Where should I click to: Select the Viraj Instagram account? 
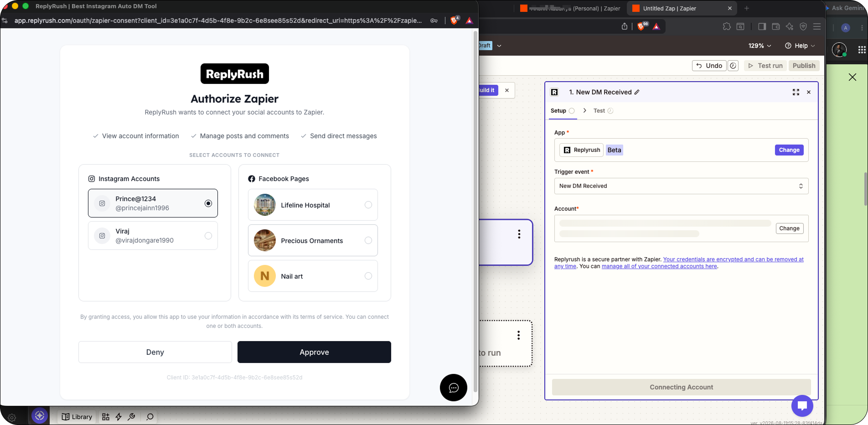coord(153,236)
